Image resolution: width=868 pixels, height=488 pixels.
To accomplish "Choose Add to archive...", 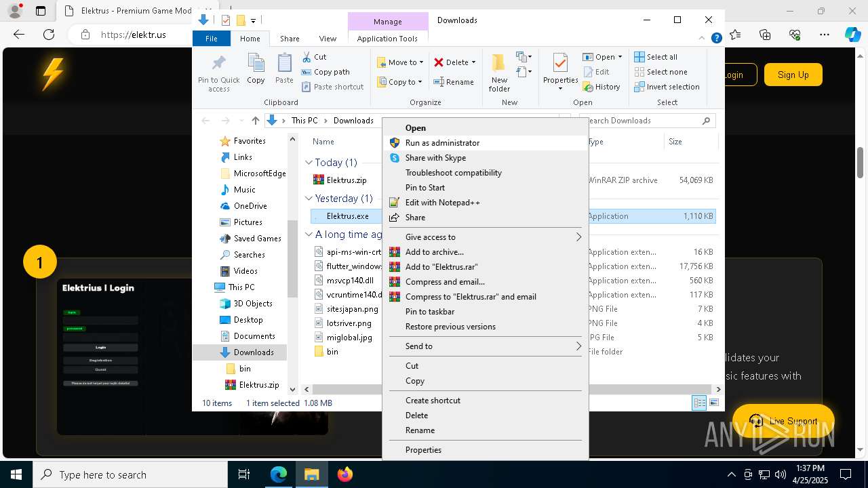I will (x=485, y=252).
